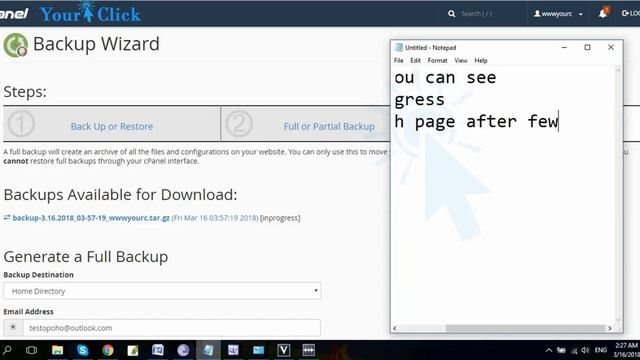
Task: Open the wwwyourc user dropdown
Action: pyautogui.click(x=558, y=13)
